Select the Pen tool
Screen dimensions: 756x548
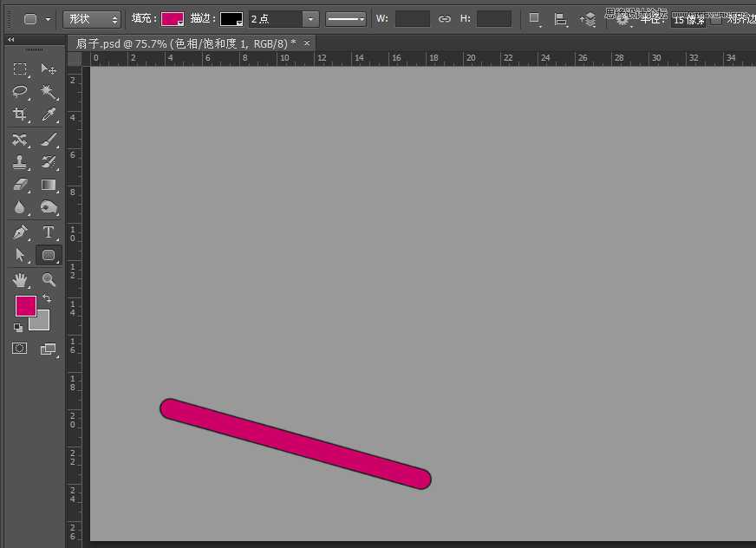[x=20, y=232]
